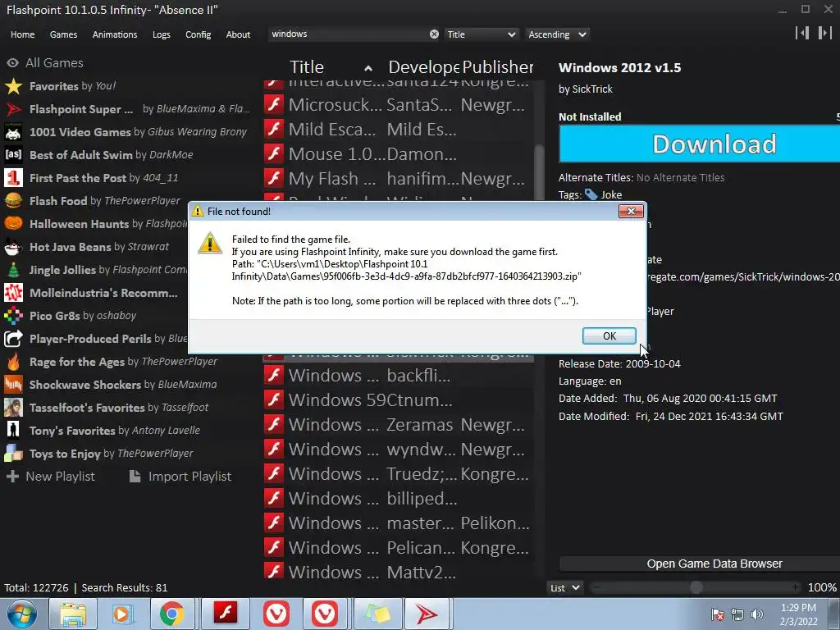Open the List layout dropdown

tap(564, 587)
